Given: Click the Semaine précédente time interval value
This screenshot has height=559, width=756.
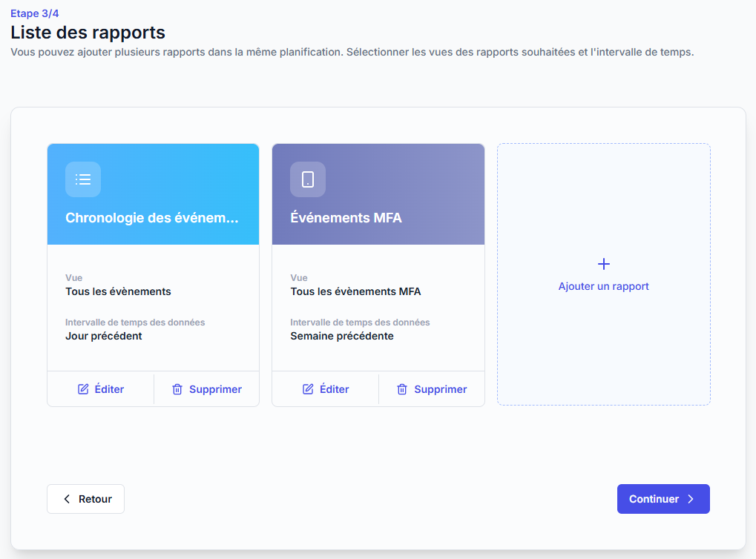Looking at the screenshot, I should tap(342, 336).
